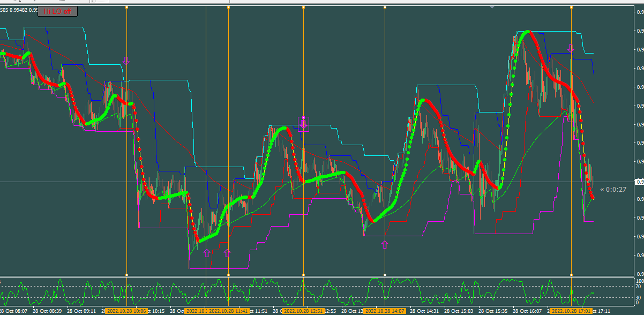This screenshot has height=315, width=644.
Task: Click the gray chart shift triangle at top
Action: pyautogui.click(x=492, y=7)
